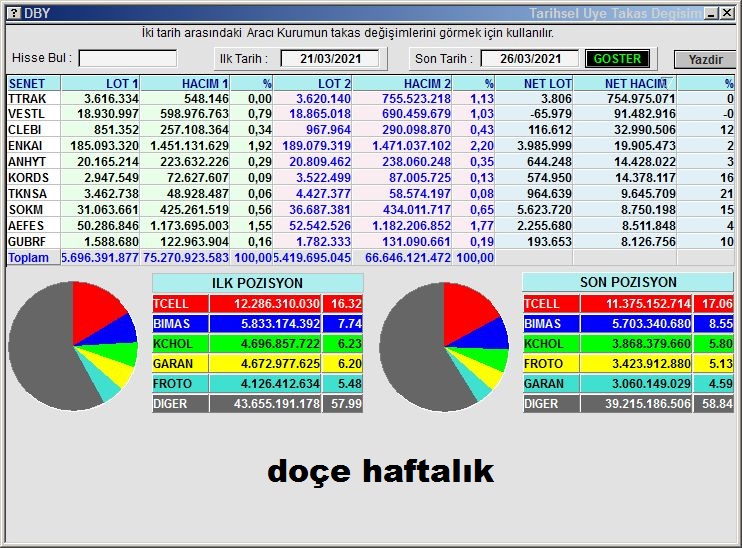Close the DBY window

coord(727,13)
